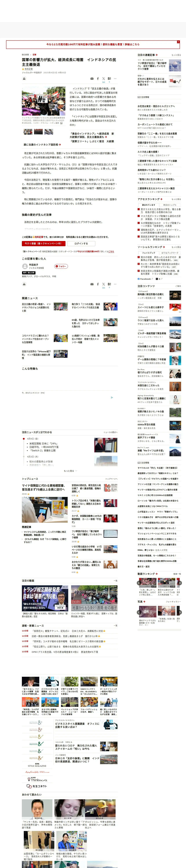The width and height of the screenshot is (186, 868).
Task: Click the author avatar for 半田尚子
Action: [25, 266]
